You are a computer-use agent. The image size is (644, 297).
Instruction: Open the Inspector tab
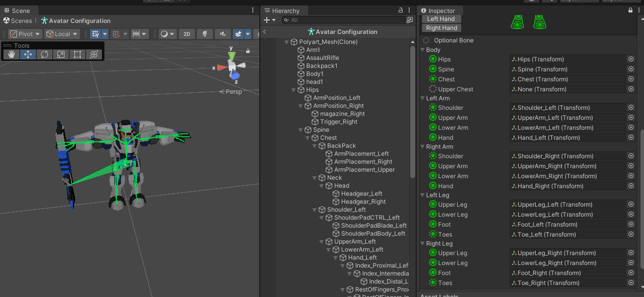click(438, 10)
